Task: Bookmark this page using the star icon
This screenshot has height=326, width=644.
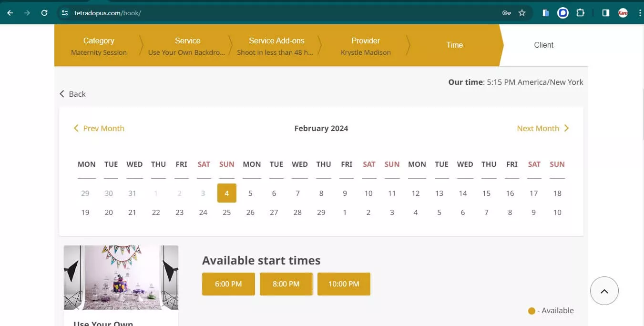Action: tap(522, 13)
